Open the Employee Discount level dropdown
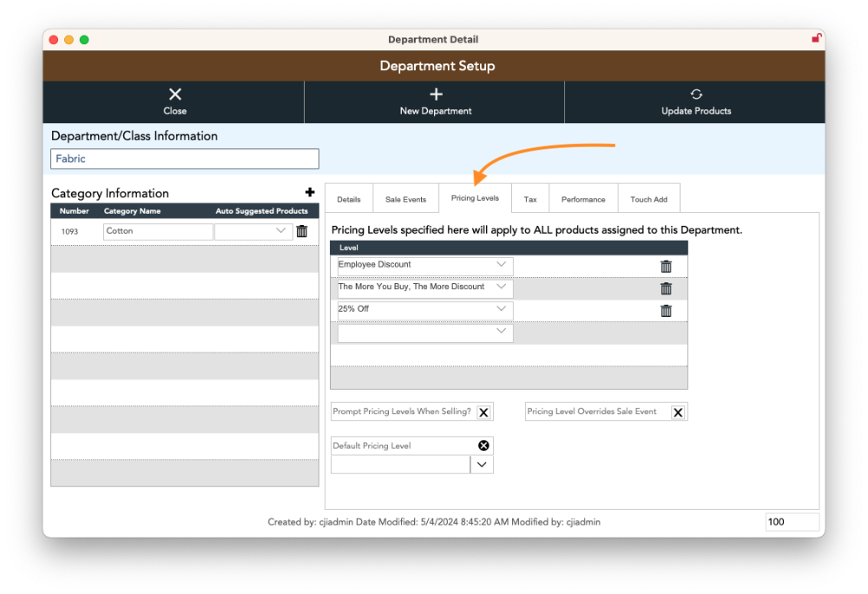Screen dimensions: 868x594 (x=501, y=265)
